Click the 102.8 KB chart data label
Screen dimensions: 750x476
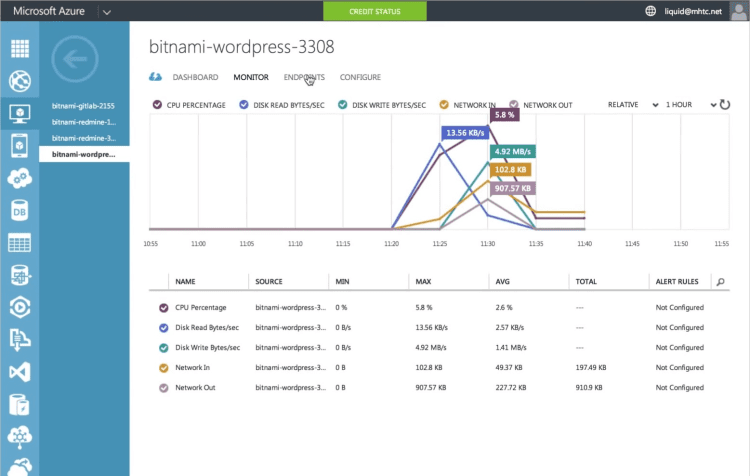coord(510,170)
